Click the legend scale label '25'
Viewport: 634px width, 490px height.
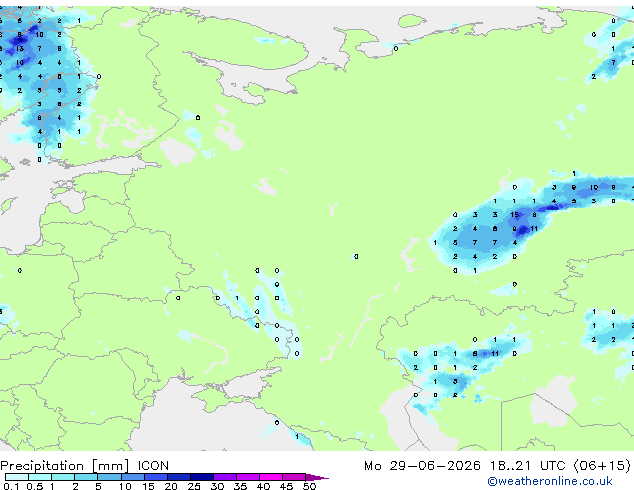click(194, 486)
